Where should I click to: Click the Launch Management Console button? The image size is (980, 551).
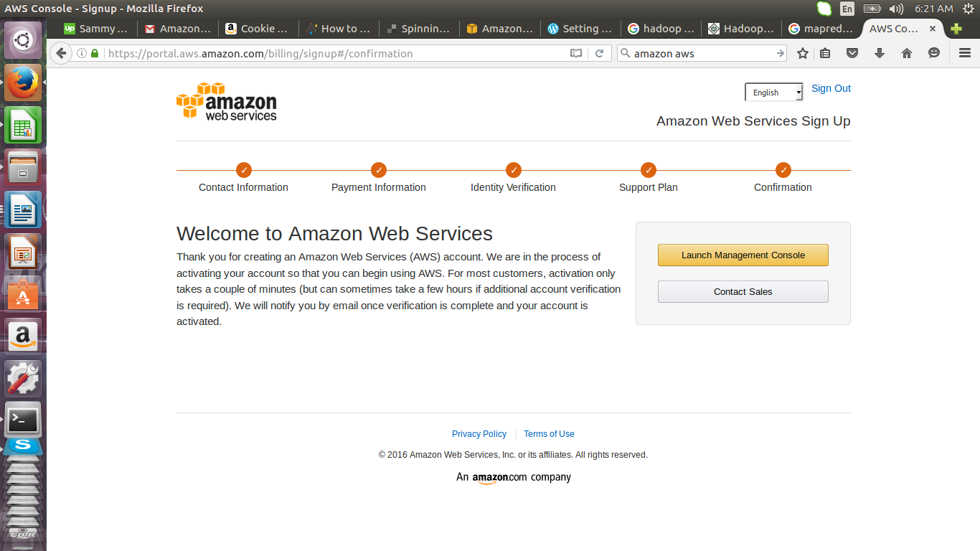[743, 255]
